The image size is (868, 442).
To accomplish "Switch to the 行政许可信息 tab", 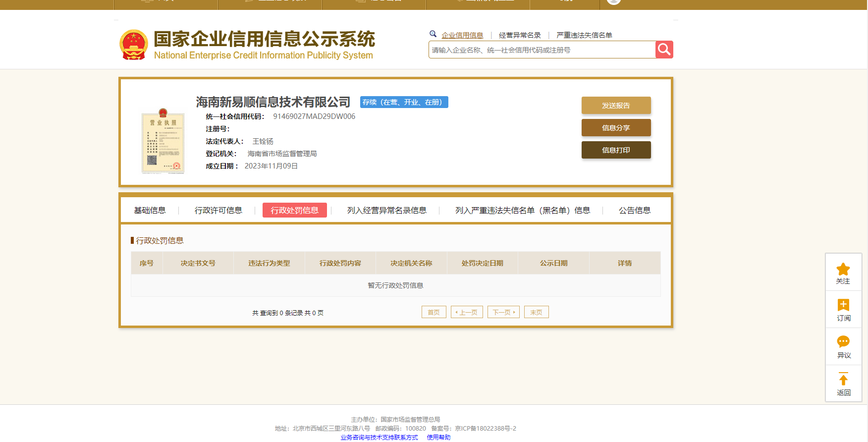I will tap(218, 210).
